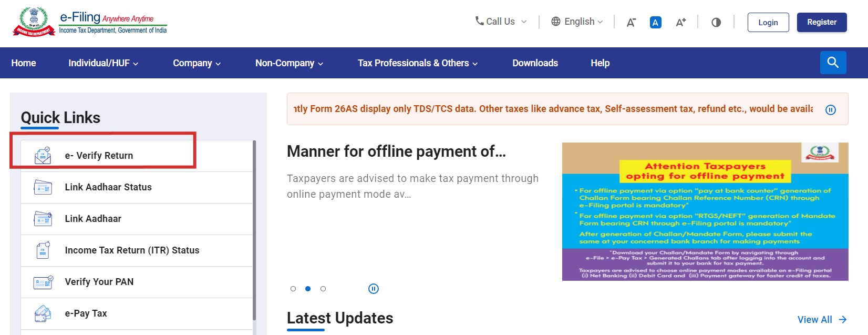Viewport: 868px width, 335px height.
Task: Click the e-Verify Return envelope icon
Action: click(x=43, y=156)
